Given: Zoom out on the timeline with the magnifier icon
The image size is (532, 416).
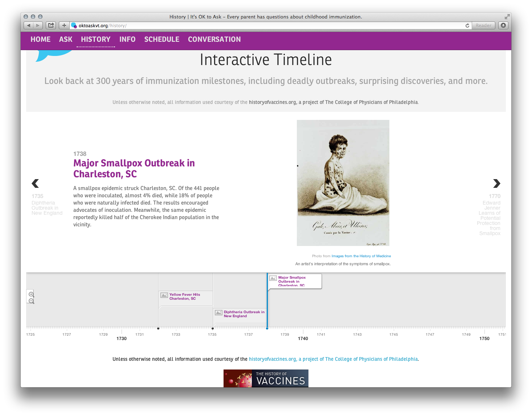Looking at the screenshot, I should (31, 301).
